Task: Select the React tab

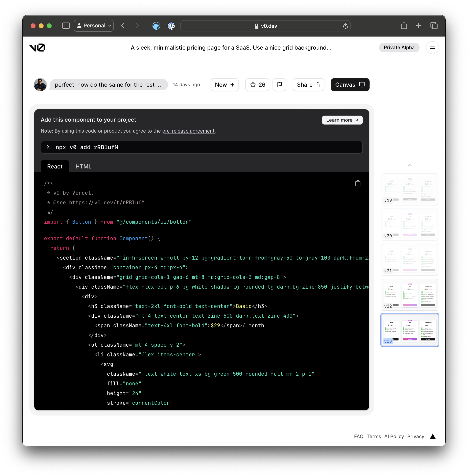Action: click(55, 166)
